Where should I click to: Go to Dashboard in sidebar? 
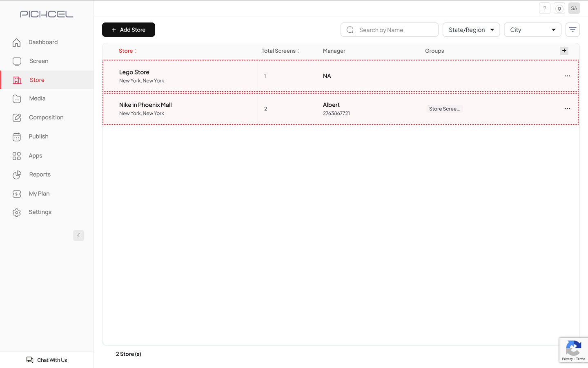click(43, 42)
